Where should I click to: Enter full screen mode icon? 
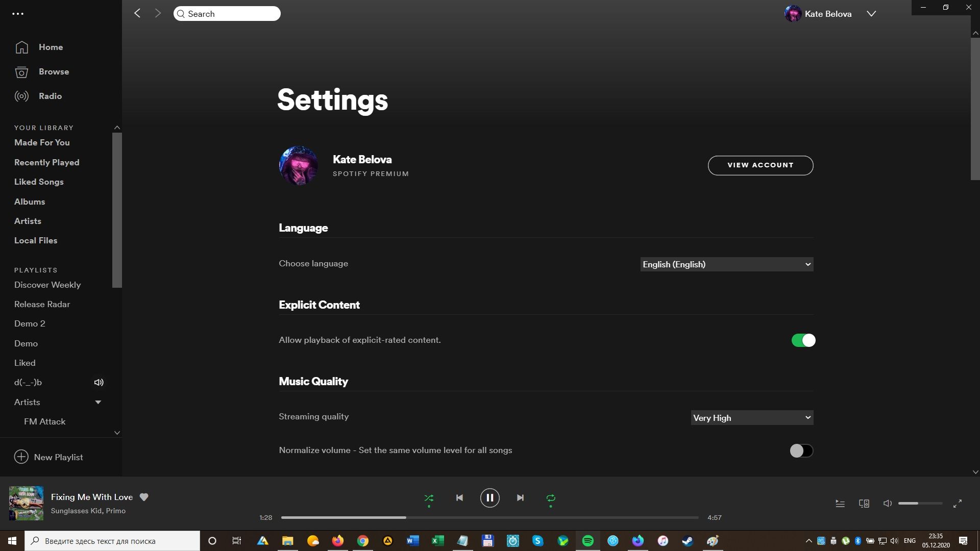(958, 504)
